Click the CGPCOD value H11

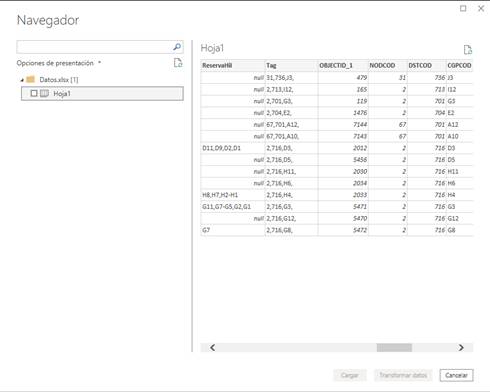click(x=453, y=171)
